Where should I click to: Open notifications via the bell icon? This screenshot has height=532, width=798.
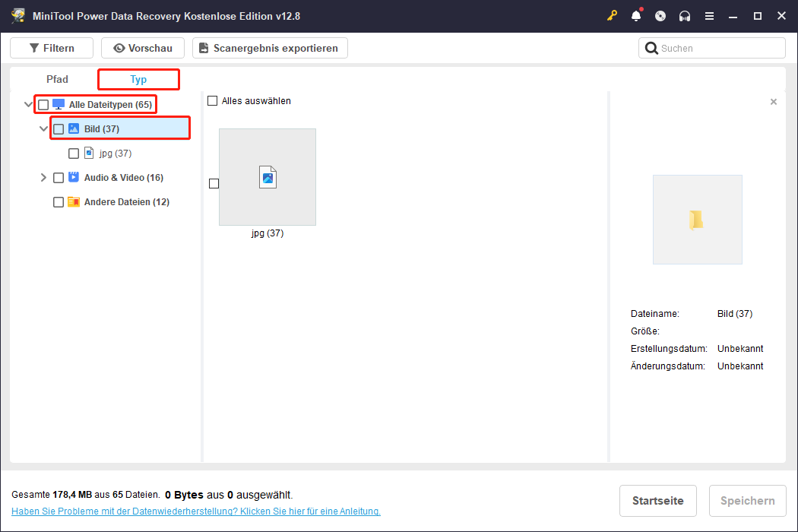click(636, 15)
